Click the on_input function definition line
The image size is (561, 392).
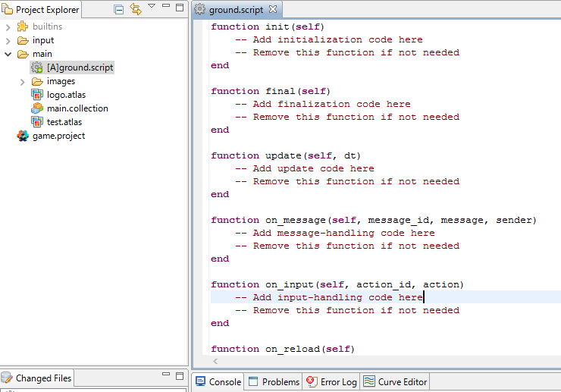coord(337,284)
